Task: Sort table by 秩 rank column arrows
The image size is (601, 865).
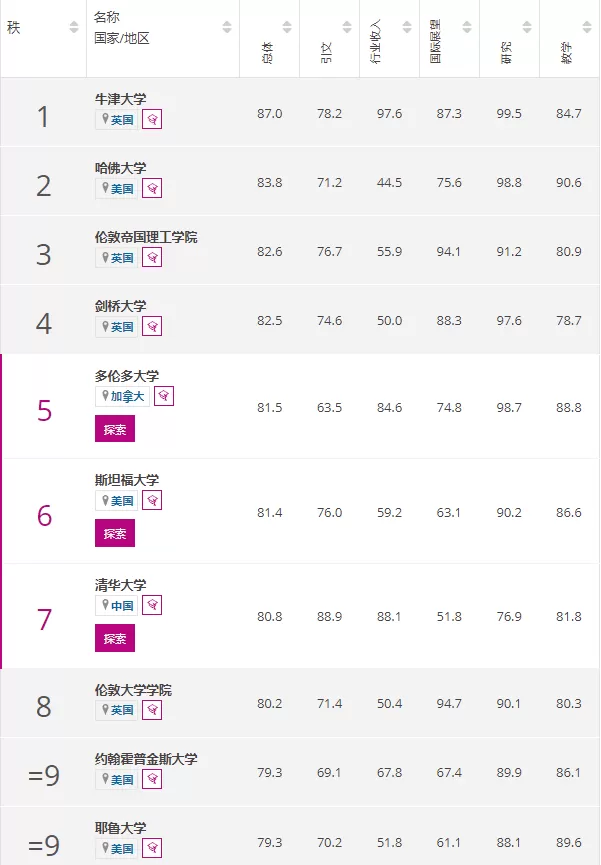Action: click(74, 26)
